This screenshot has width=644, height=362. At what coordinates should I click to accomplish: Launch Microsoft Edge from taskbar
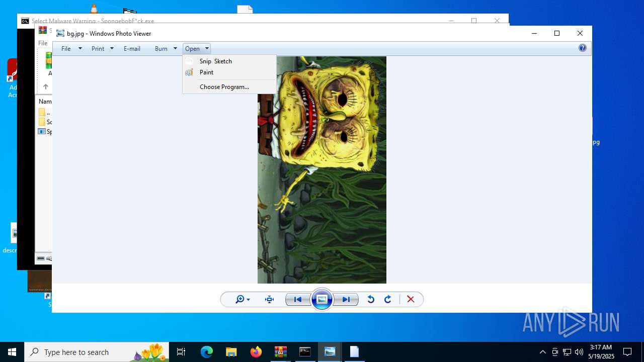[207, 352]
